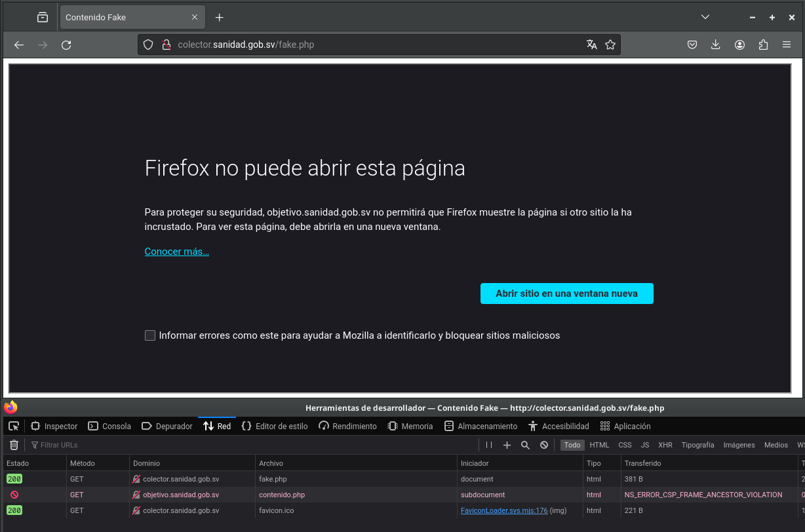Follow the Conocer más link
The height and width of the screenshot is (532, 805).
click(x=176, y=252)
